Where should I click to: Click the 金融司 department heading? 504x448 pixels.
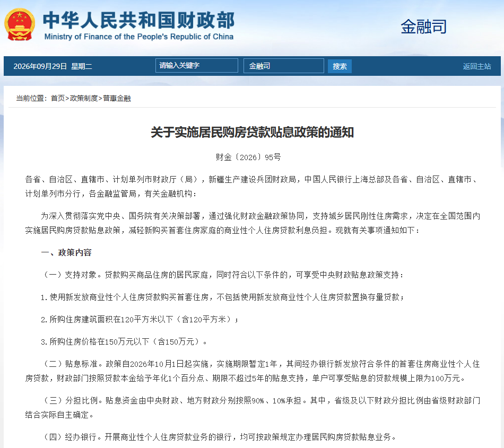click(424, 27)
